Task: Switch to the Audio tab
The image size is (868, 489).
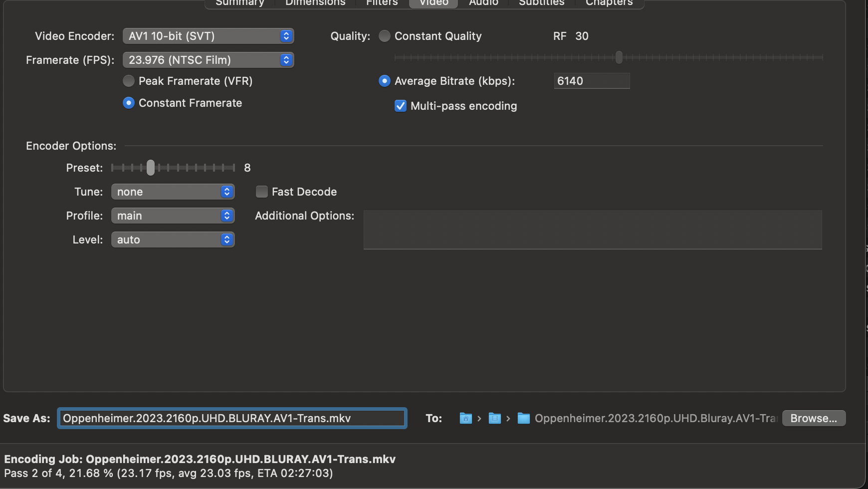Action: coord(483,3)
